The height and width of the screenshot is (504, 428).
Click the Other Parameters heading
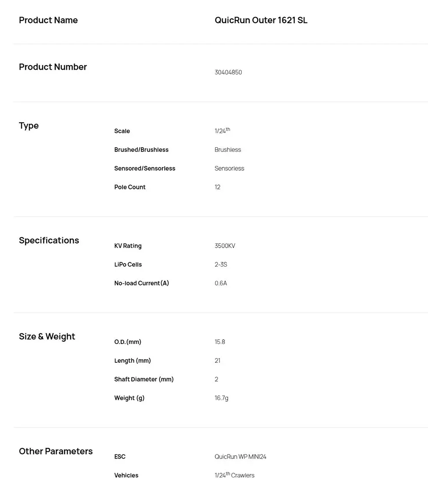(x=56, y=451)
